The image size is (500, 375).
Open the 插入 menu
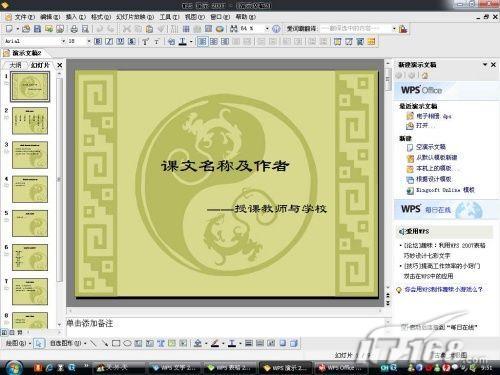point(75,17)
